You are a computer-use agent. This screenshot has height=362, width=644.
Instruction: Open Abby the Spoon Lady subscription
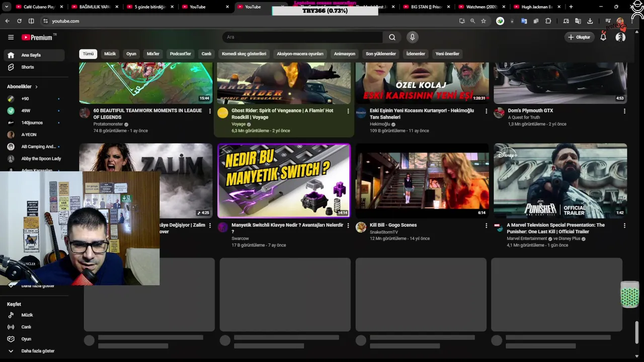34,159
